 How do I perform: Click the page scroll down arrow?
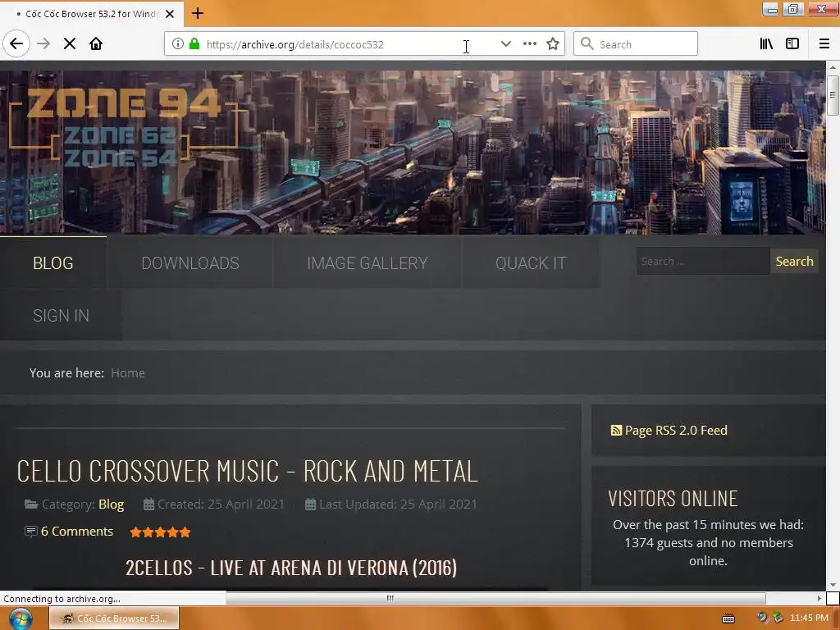833,585
